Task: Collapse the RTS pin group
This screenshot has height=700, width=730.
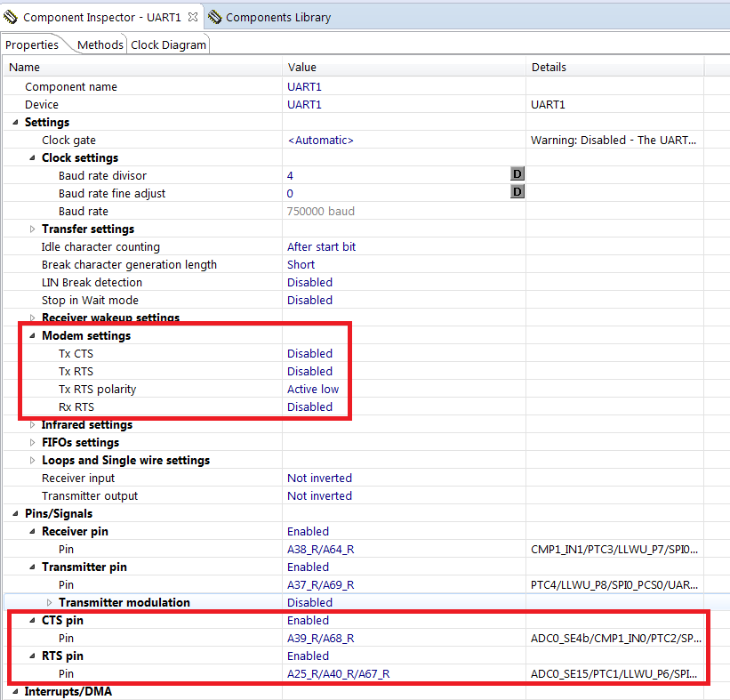Action: coord(32,656)
